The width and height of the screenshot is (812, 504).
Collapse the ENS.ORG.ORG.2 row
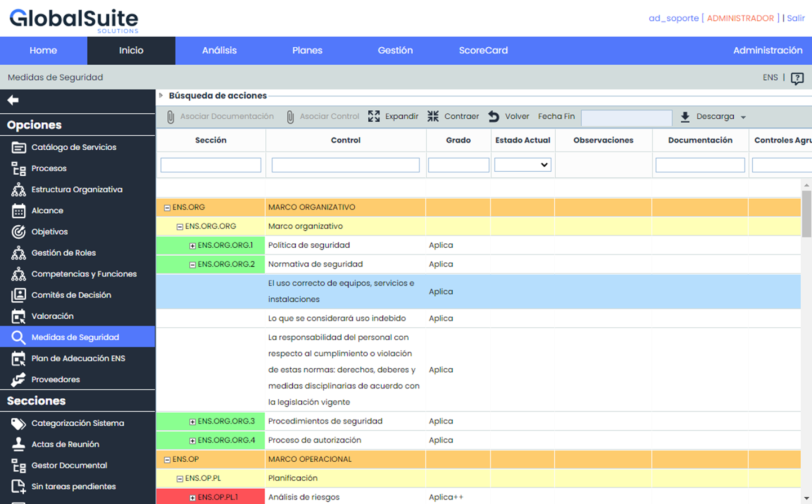click(x=193, y=265)
